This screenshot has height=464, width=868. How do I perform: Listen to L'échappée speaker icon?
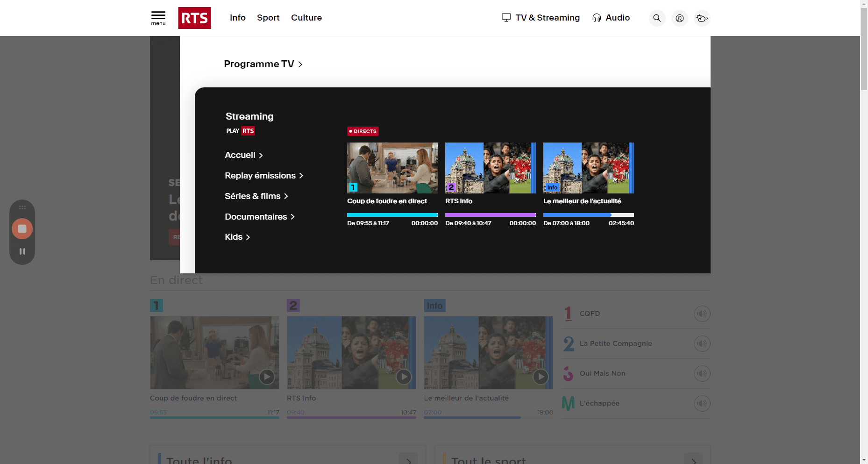coord(702,403)
